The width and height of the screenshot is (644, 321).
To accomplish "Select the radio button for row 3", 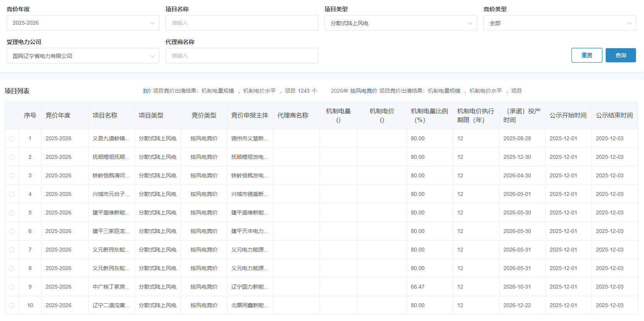I will coord(12,176).
